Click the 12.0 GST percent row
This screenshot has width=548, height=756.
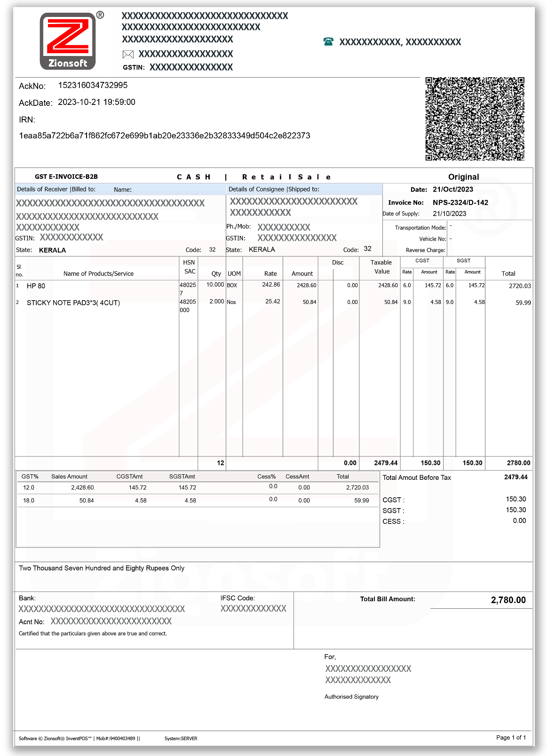point(197,488)
